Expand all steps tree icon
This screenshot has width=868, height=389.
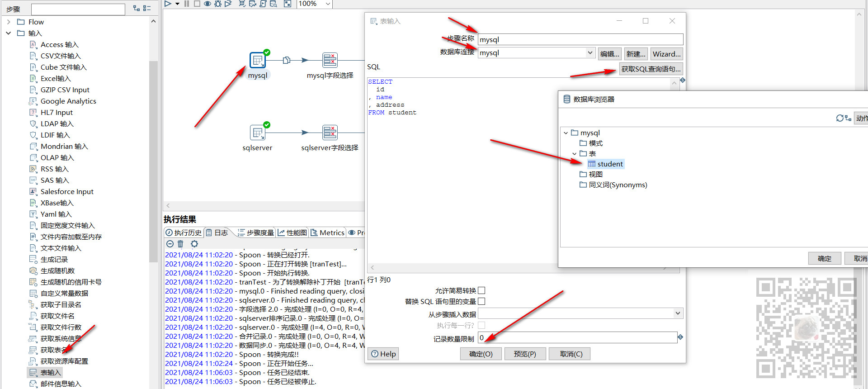click(137, 8)
